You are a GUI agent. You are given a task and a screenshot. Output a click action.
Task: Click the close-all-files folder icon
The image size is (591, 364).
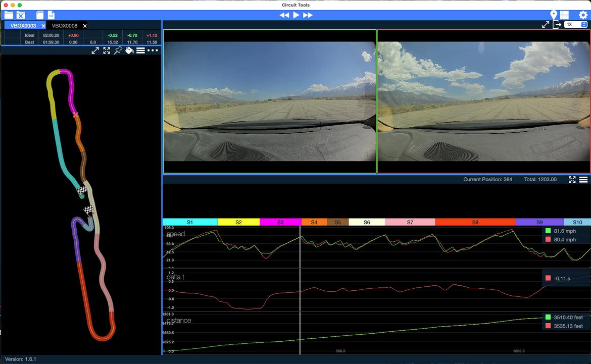pos(21,15)
